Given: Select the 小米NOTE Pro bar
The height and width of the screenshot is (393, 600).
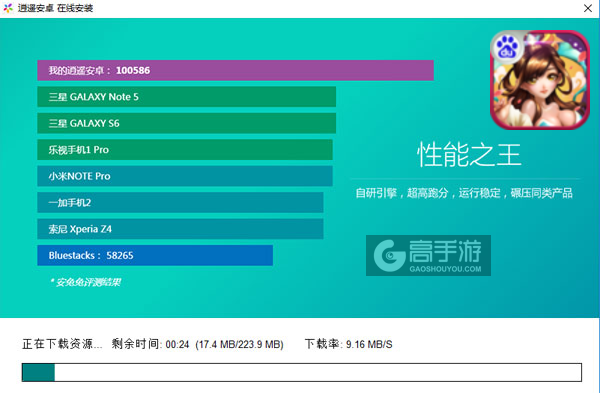Looking at the screenshot, I should point(185,176).
